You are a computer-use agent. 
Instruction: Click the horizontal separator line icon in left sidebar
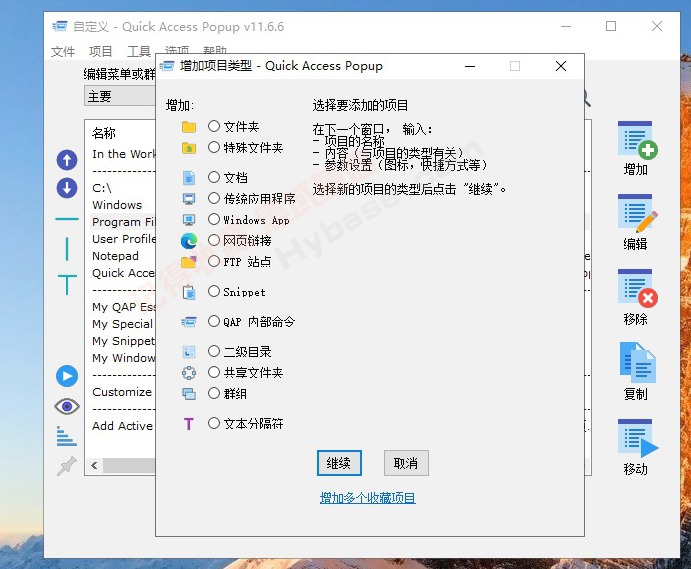tap(67, 219)
